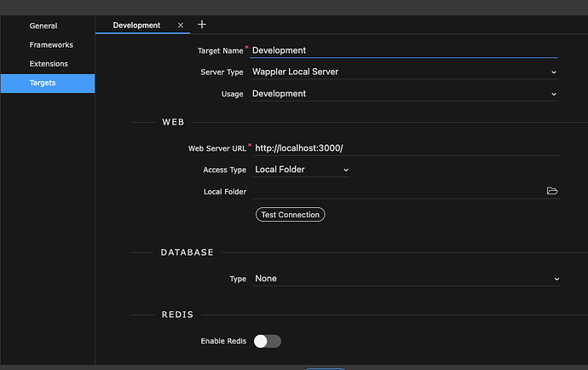588x370 pixels.
Task: Add a new target with plus icon
Action: 202,25
